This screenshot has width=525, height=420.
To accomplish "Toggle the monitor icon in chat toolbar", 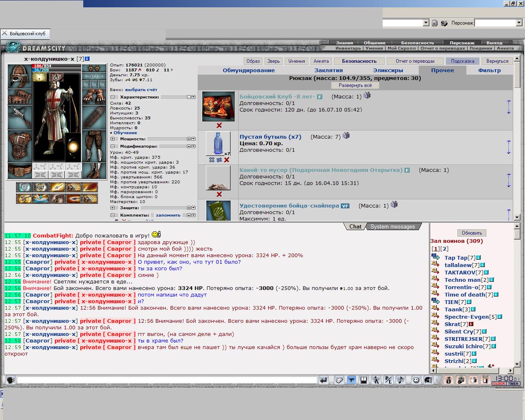I will point(363,380).
